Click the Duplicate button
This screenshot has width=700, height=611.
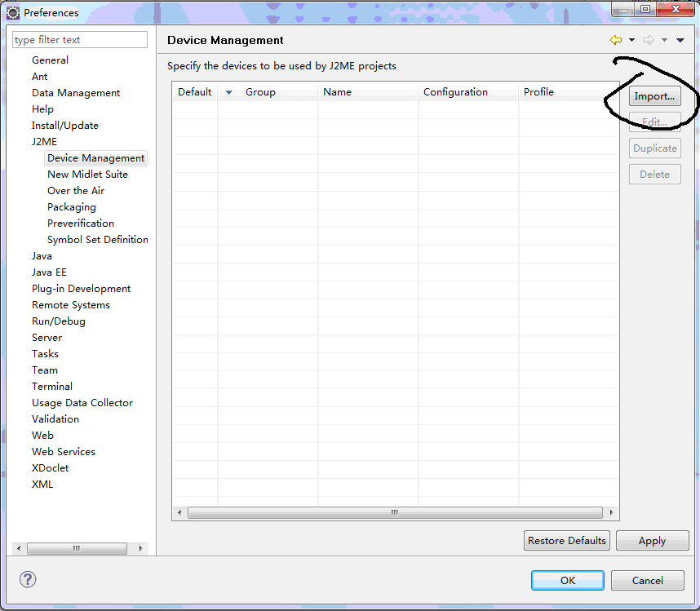coord(654,148)
